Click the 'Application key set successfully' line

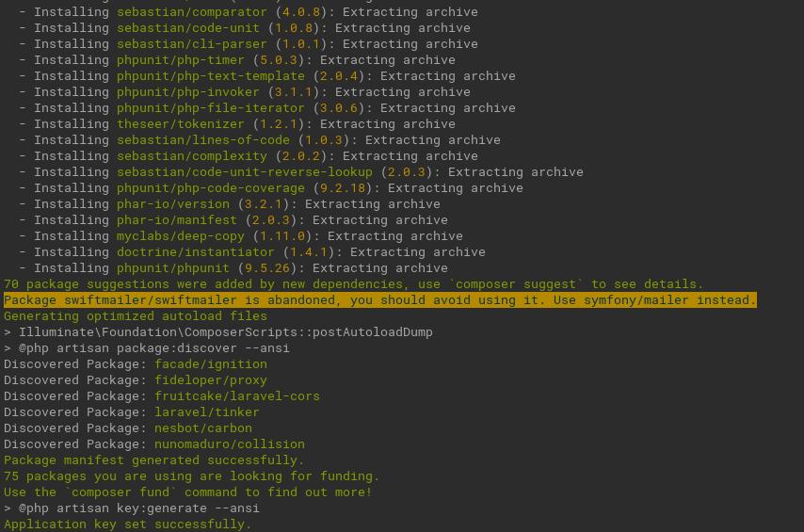(128, 524)
